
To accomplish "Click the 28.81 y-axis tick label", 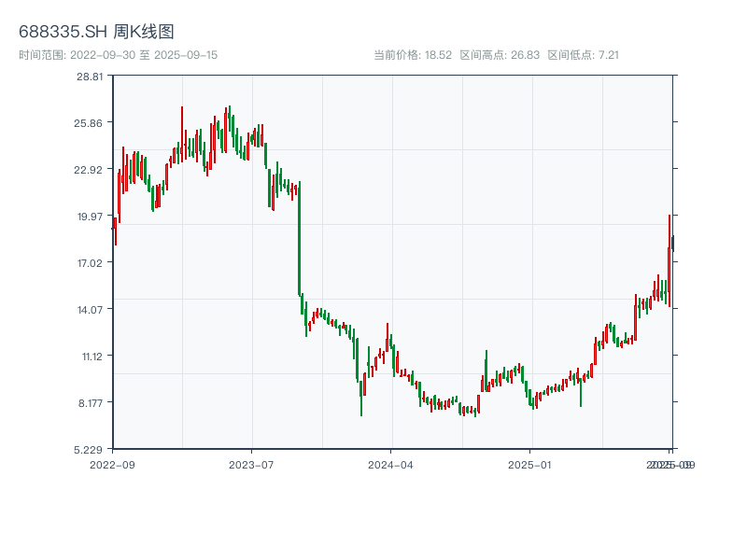I will (91, 76).
